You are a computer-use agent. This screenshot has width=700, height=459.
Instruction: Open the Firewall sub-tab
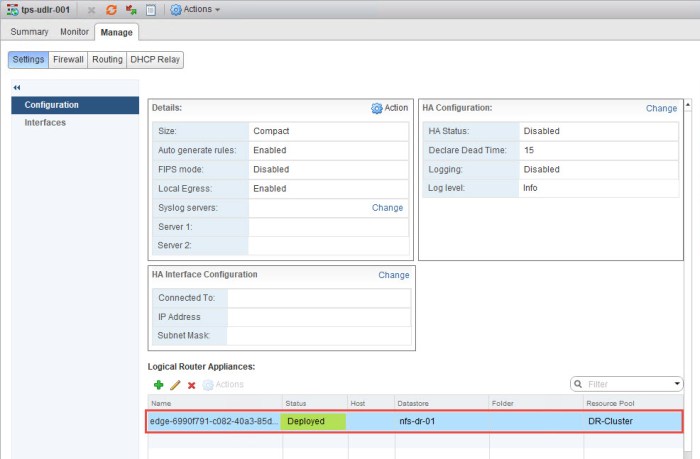tap(68, 59)
